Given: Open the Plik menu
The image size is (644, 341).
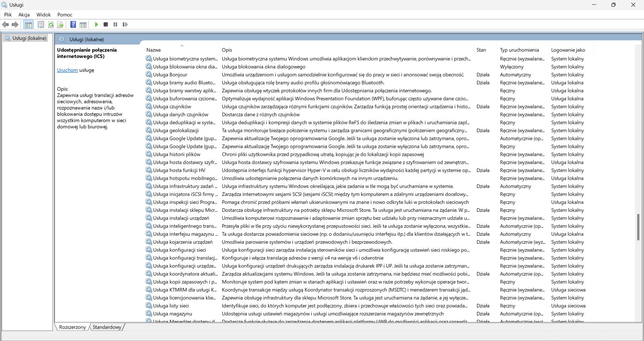Looking at the screenshot, I should click(x=8, y=15).
